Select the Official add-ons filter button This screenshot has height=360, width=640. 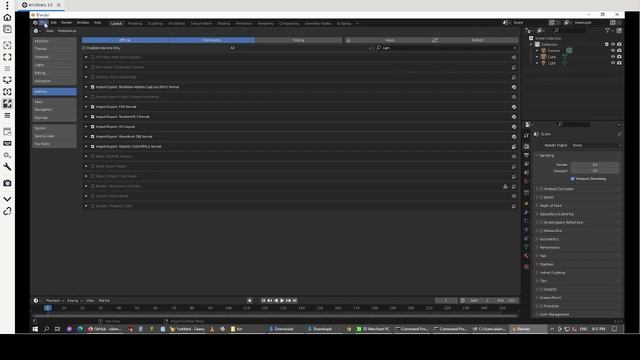[125, 40]
